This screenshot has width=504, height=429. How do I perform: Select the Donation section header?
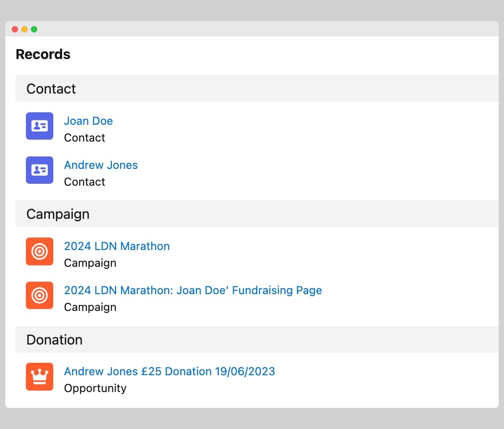(x=54, y=340)
